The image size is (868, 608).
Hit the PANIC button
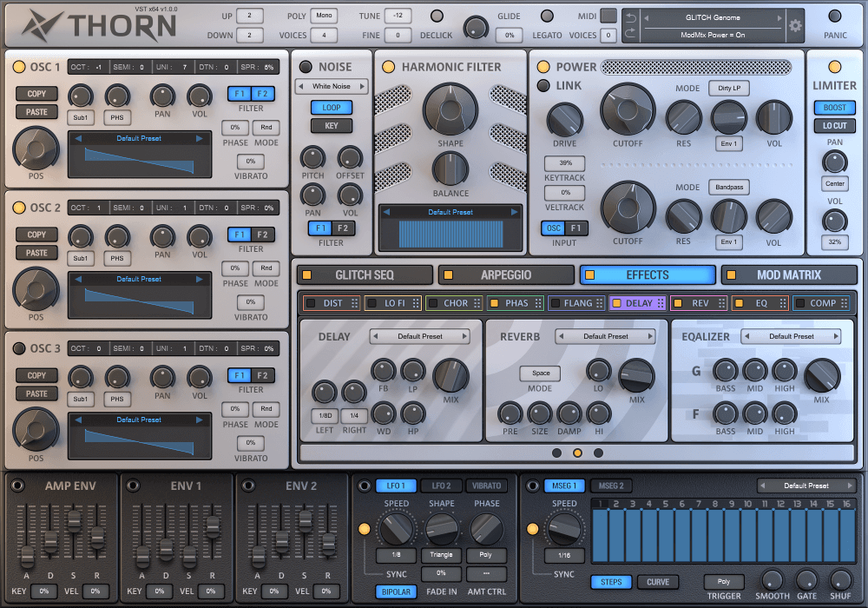coord(835,17)
